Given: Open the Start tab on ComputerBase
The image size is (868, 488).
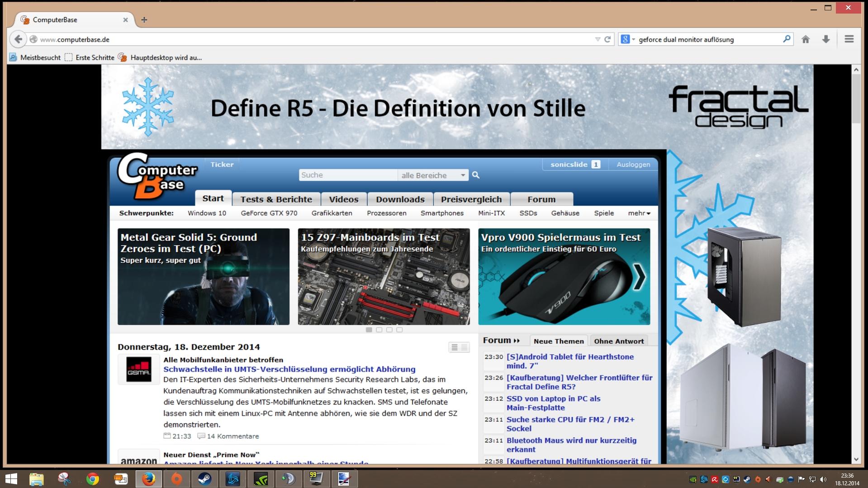Looking at the screenshot, I should [x=213, y=199].
